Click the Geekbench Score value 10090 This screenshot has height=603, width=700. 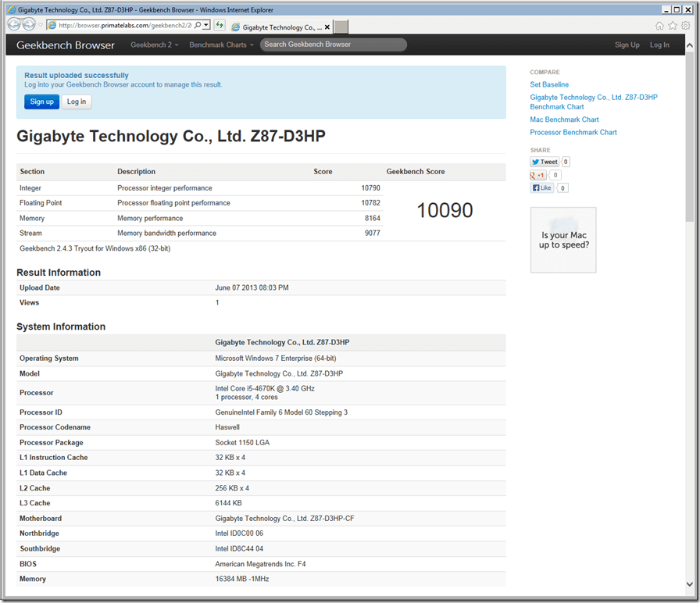[445, 210]
